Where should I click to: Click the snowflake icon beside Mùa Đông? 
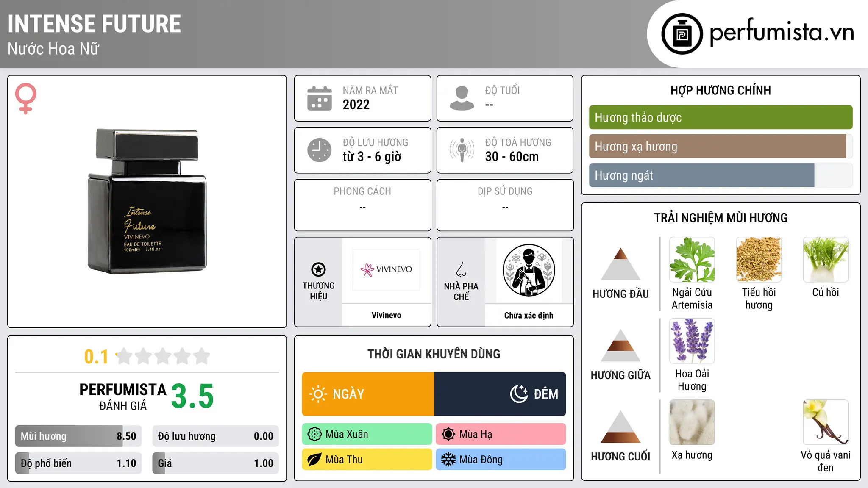click(448, 460)
